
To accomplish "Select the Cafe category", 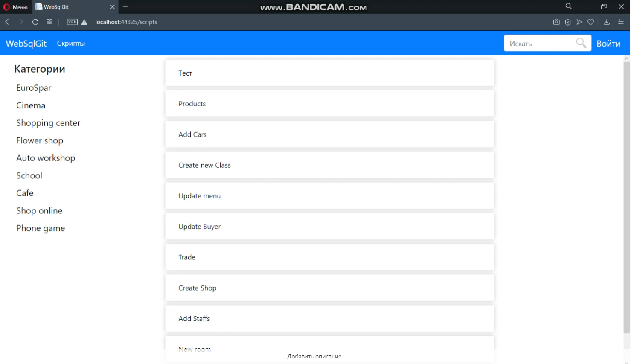I will pos(25,193).
